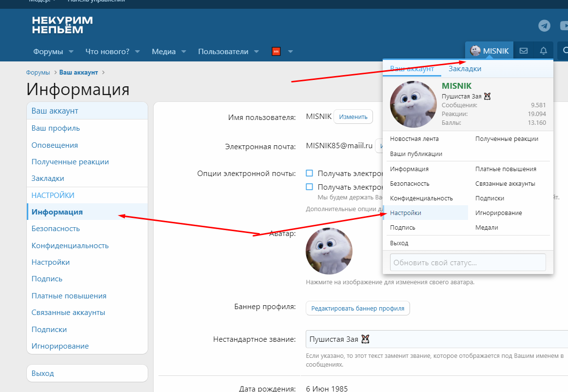Open Ваши публикации in account popup
568x392 pixels.
coord(416,154)
